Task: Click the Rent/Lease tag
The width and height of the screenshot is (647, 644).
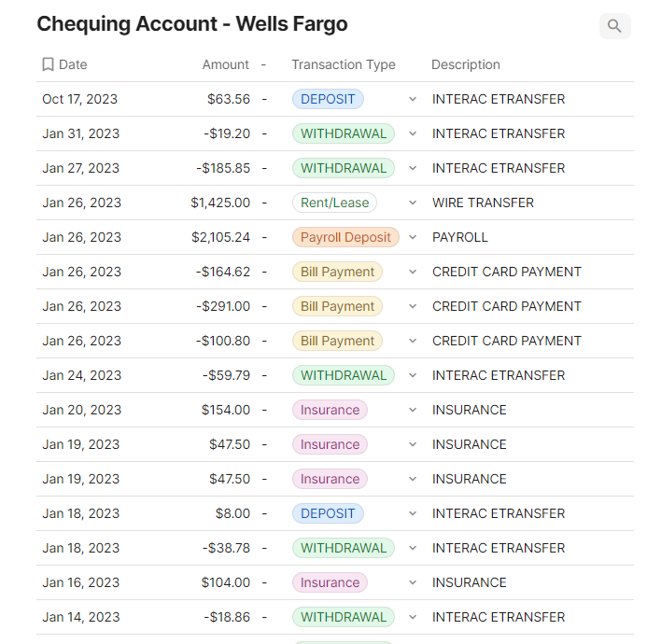Action: (334, 203)
